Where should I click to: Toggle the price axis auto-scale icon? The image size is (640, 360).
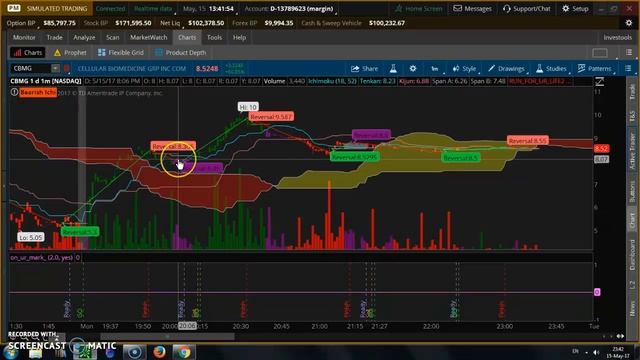point(600,82)
